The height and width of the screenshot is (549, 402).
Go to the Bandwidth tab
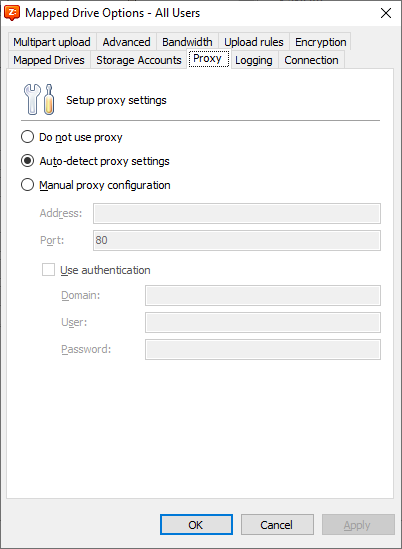[x=187, y=42]
